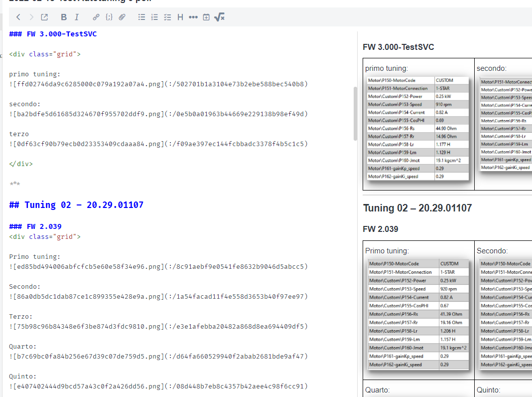Image resolution: width=532 pixels, height=397 pixels.
Task: Click '41.39 Ohm' value in FW 2.039 image
Action: pos(451,314)
